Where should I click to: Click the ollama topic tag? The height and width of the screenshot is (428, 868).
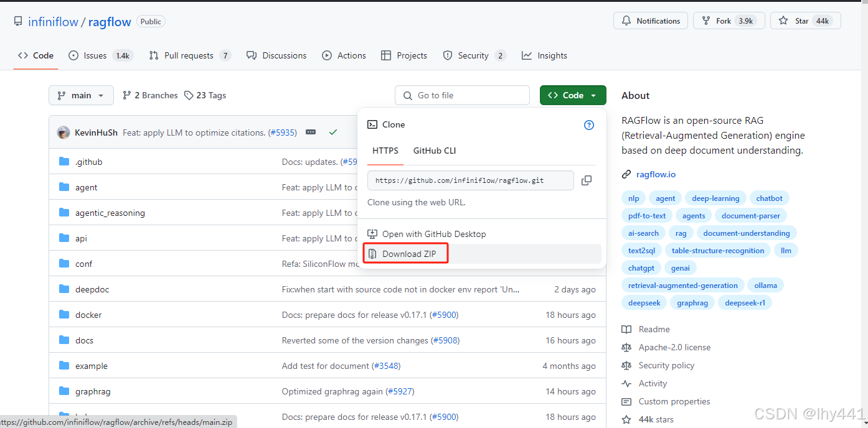tap(765, 286)
